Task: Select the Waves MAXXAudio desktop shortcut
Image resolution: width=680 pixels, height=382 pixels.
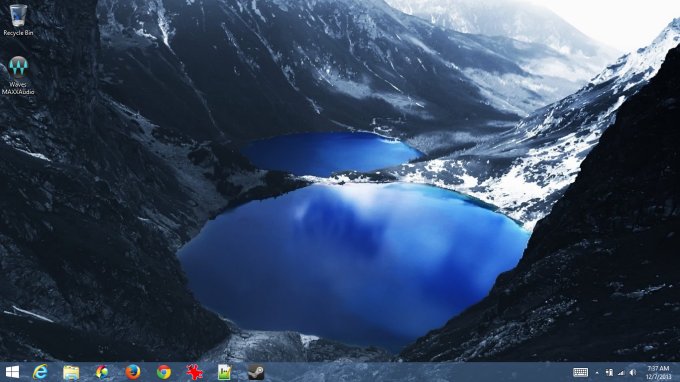Action: point(18,76)
